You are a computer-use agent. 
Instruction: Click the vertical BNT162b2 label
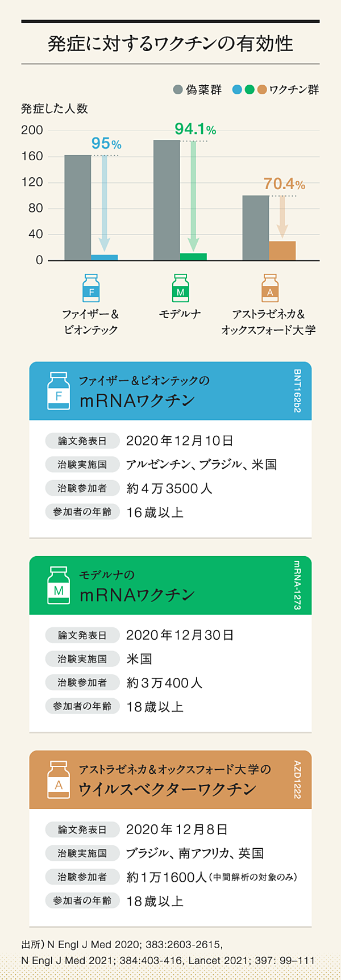pos(298,391)
